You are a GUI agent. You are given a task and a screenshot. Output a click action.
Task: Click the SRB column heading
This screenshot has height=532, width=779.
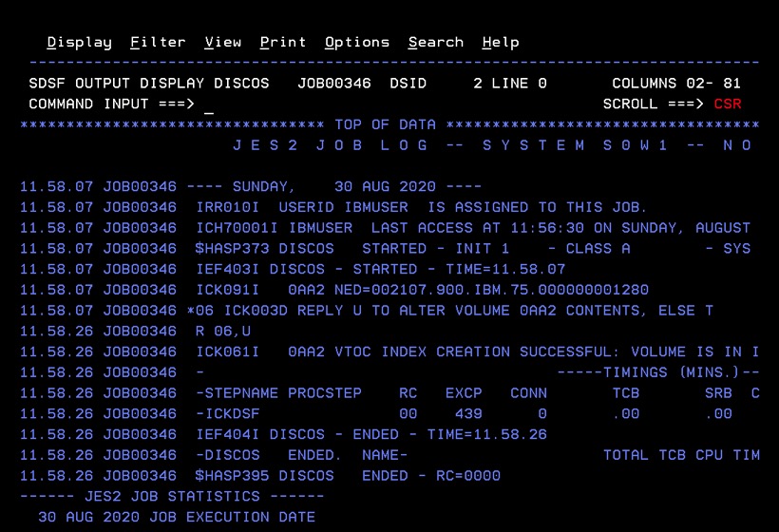[x=718, y=393]
